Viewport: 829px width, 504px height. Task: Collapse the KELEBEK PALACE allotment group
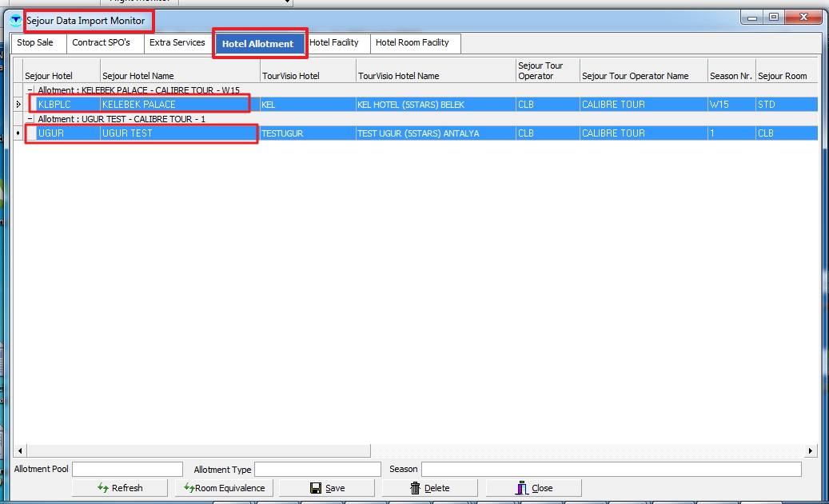tap(30, 90)
